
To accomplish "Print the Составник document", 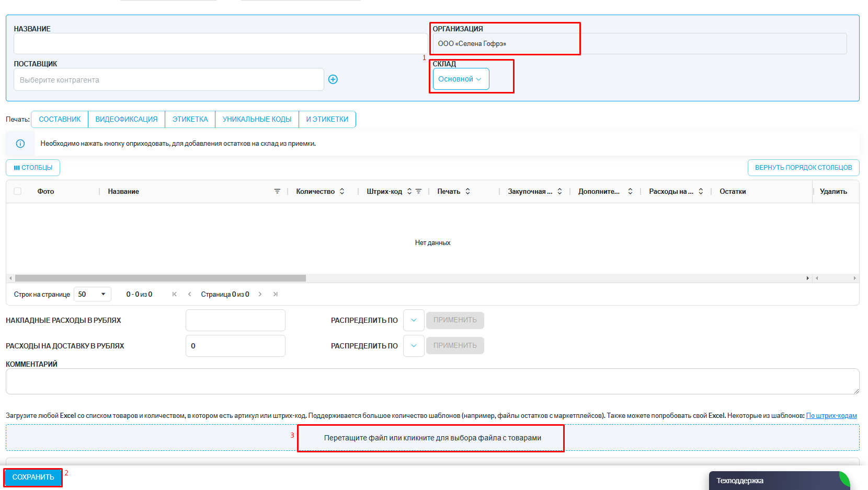I will [60, 119].
